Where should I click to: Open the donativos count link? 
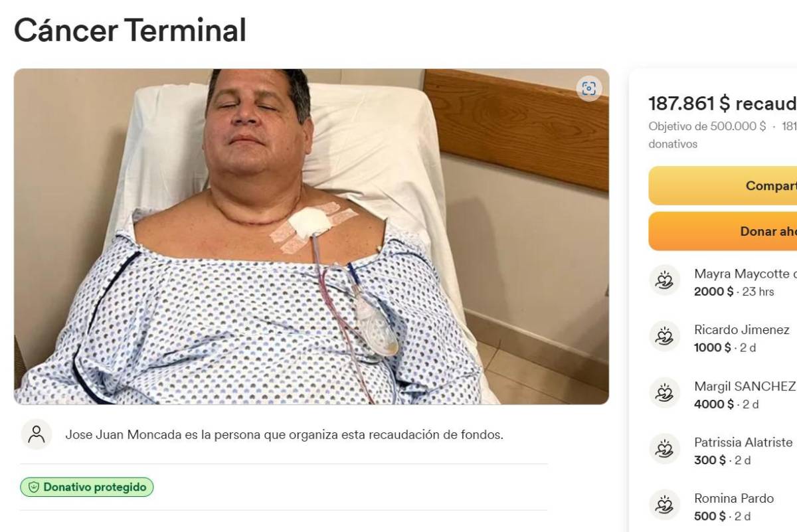tap(673, 144)
